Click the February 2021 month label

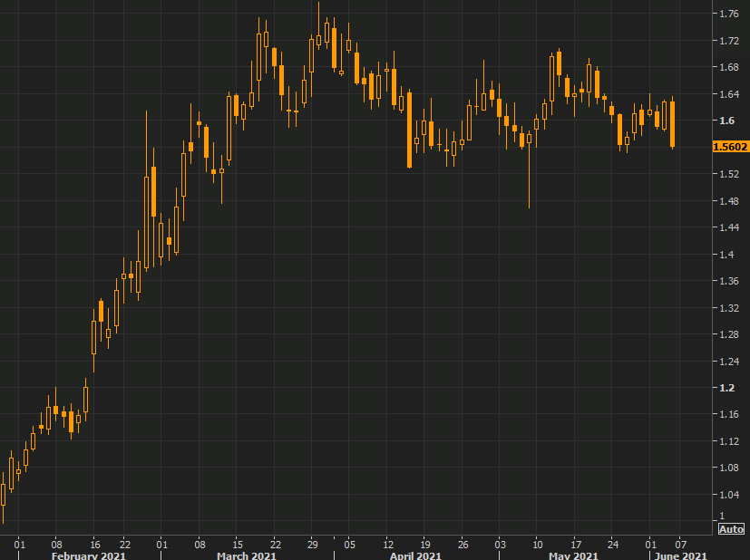coord(88,555)
